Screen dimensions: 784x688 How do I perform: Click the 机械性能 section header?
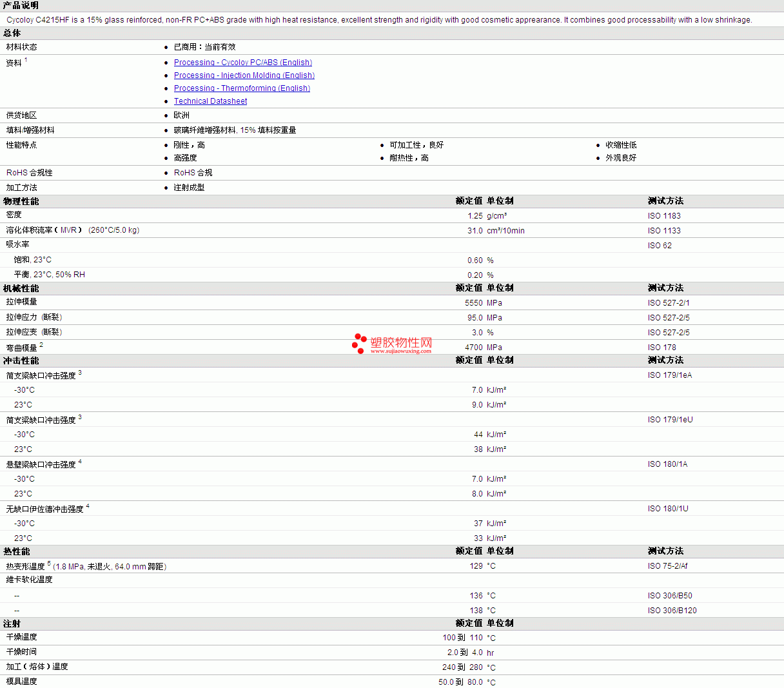point(21,288)
